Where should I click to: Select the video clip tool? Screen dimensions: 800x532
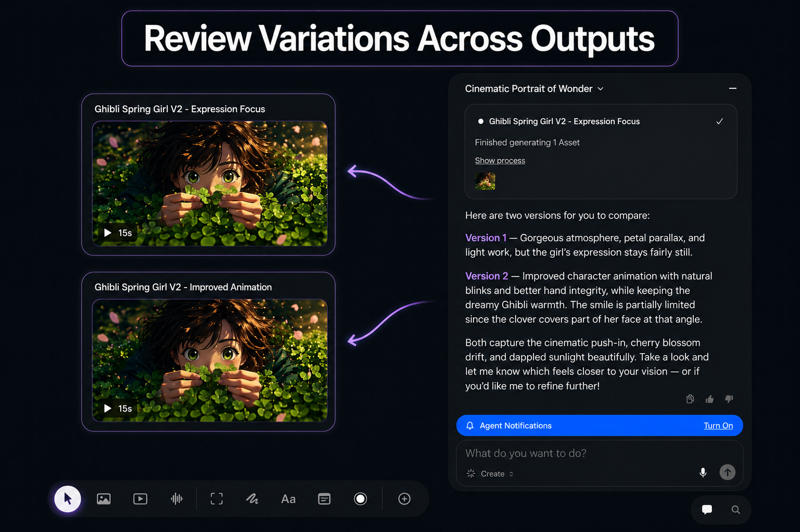pyautogui.click(x=140, y=499)
